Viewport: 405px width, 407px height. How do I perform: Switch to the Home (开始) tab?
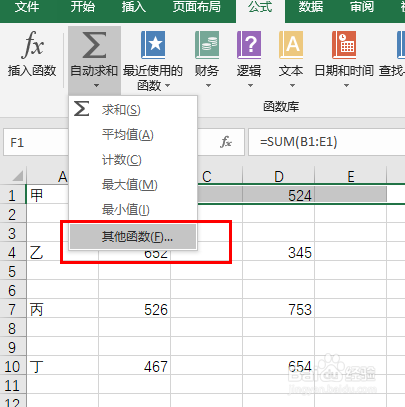[82, 7]
